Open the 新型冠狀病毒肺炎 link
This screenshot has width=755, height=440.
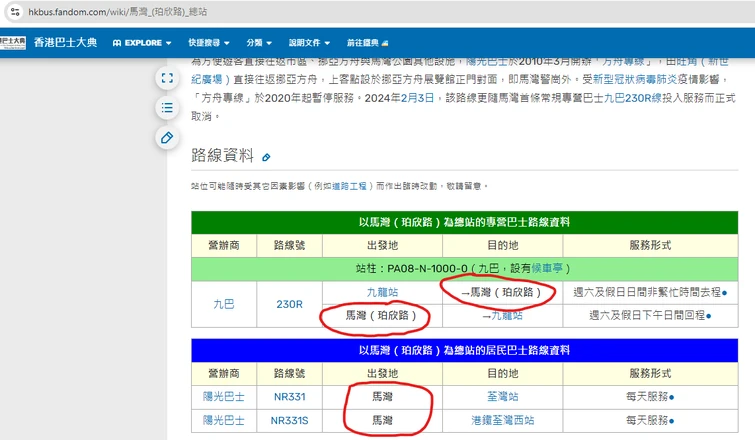(635, 79)
